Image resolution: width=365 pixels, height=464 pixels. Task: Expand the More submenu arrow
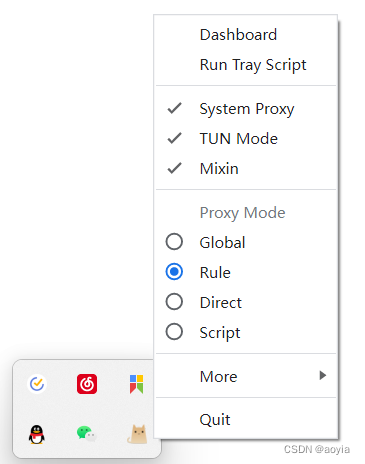click(x=322, y=375)
